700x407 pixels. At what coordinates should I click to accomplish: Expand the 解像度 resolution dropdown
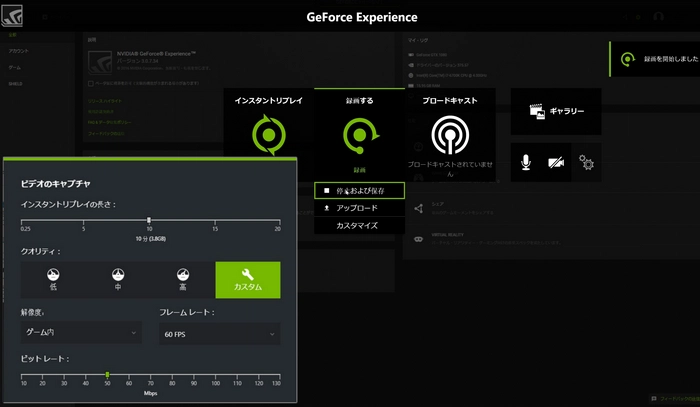[x=81, y=332]
